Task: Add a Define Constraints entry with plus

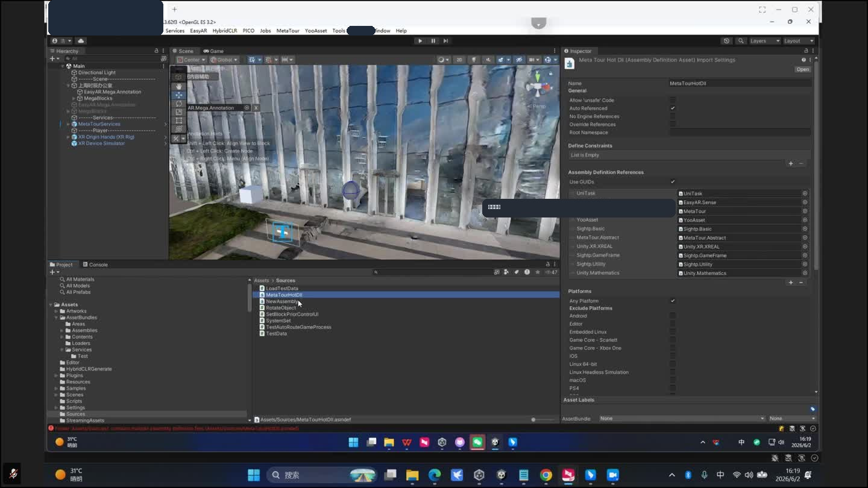Action: (791, 163)
